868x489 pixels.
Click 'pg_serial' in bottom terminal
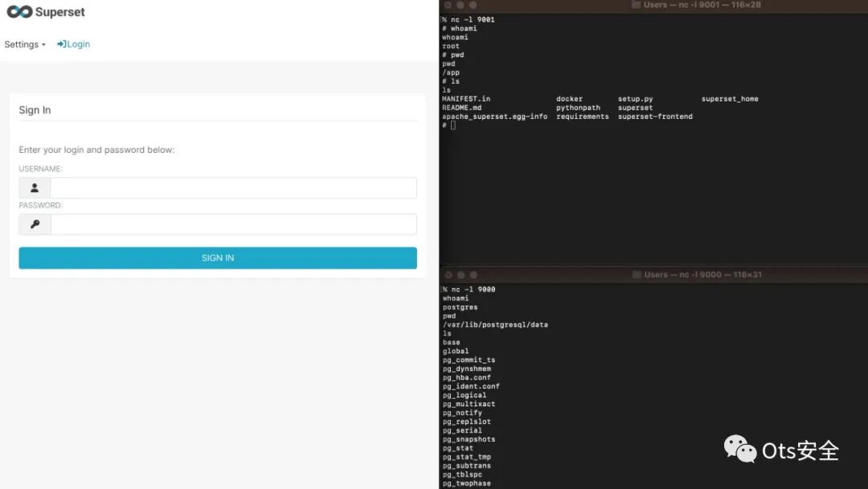462,431
